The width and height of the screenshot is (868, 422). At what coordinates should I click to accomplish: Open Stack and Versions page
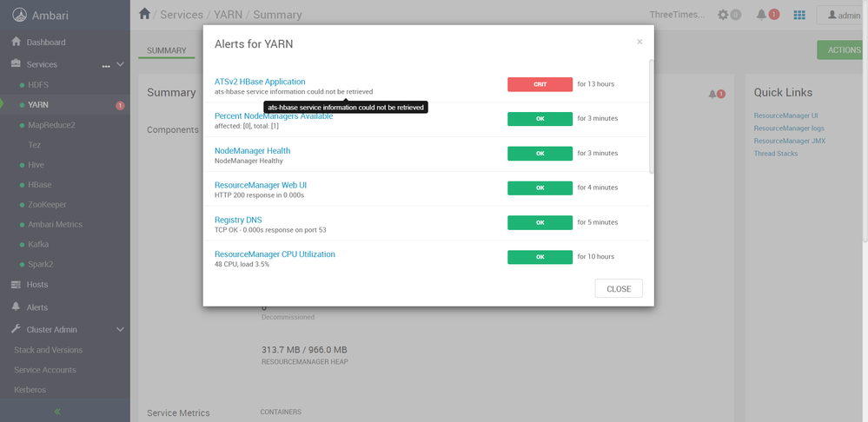pyautogui.click(x=48, y=350)
